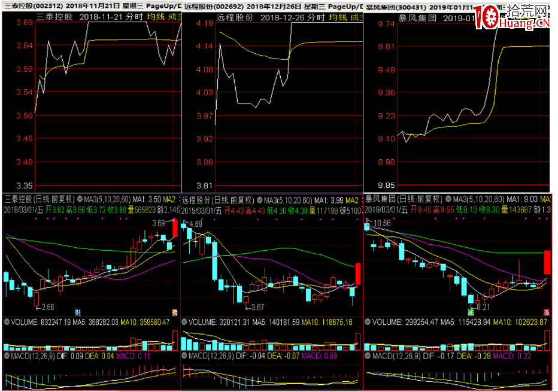Click 三泰控股(日线.前复权) chart label
Image resolution: width=558 pixels, height=392 pixels.
[x=40, y=199]
